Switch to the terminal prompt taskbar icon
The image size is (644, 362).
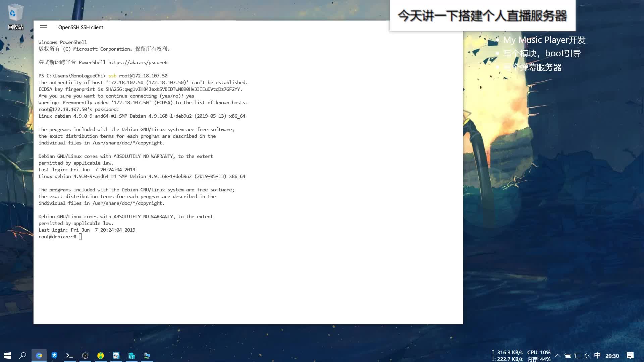click(x=70, y=356)
